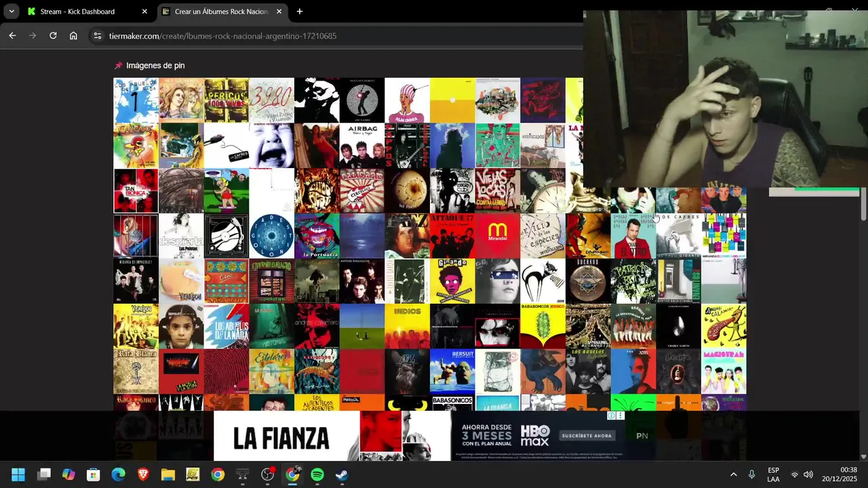Select the Magiogram album cover
The width and height of the screenshot is (868, 488).
point(724,371)
